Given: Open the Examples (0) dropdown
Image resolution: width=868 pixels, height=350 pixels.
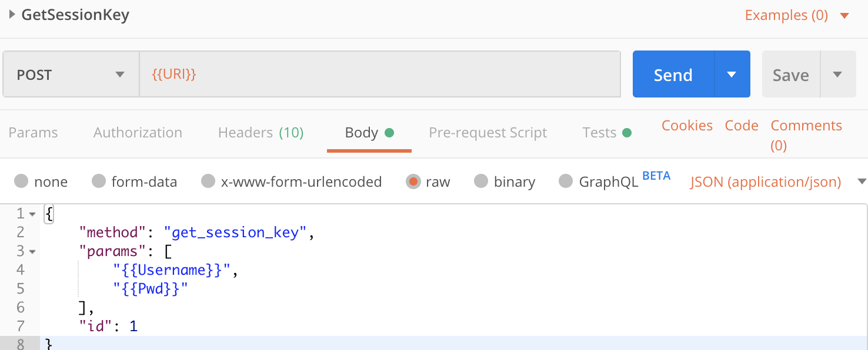Looking at the screenshot, I should pos(796,15).
